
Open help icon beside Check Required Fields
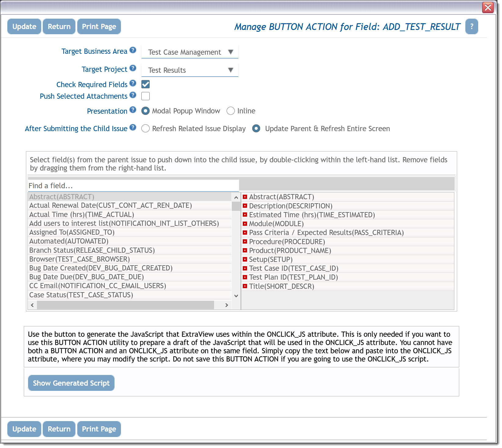pyautogui.click(x=133, y=83)
